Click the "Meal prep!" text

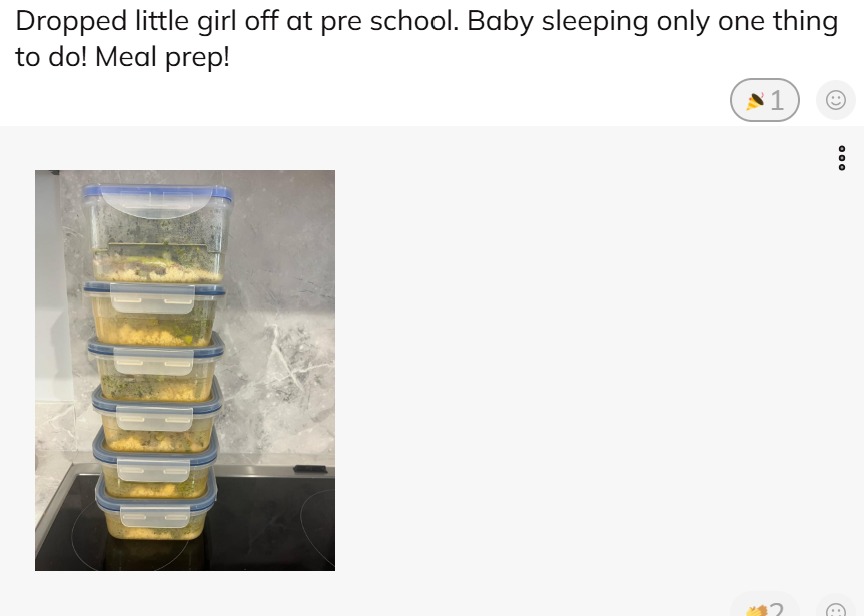[x=162, y=57]
